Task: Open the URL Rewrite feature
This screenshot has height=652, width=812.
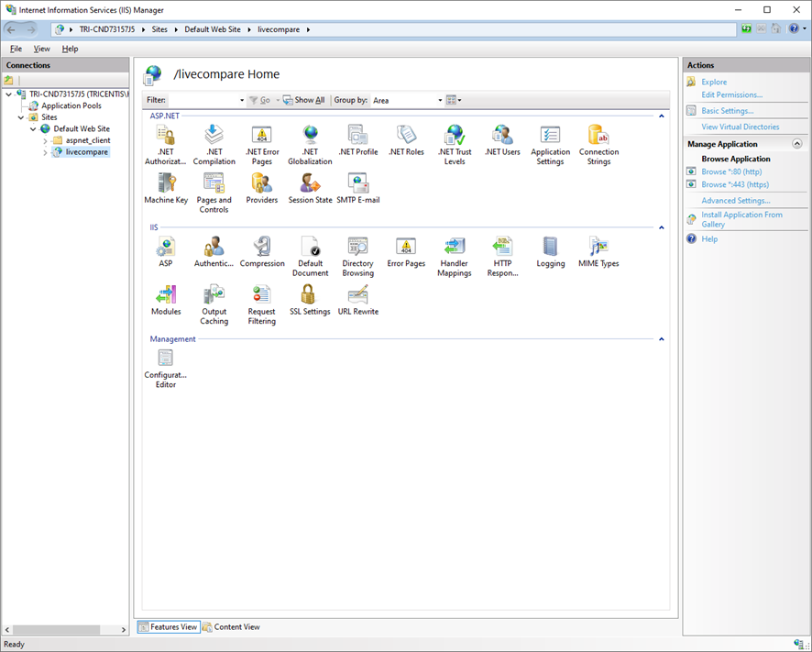Action: pyautogui.click(x=357, y=297)
